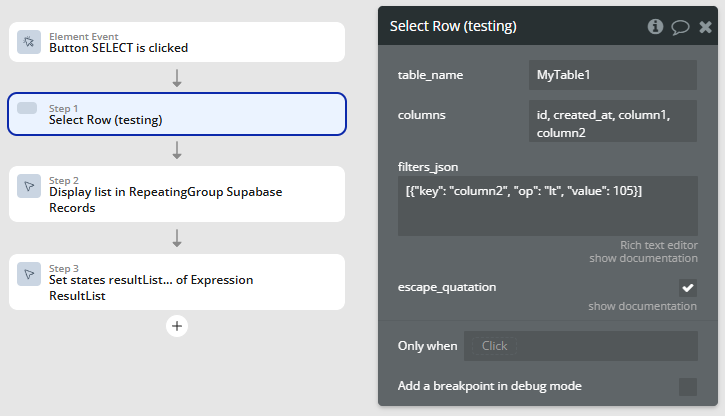725x416 pixels.
Task: Click the Only when condition box
Action: (581, 346)
